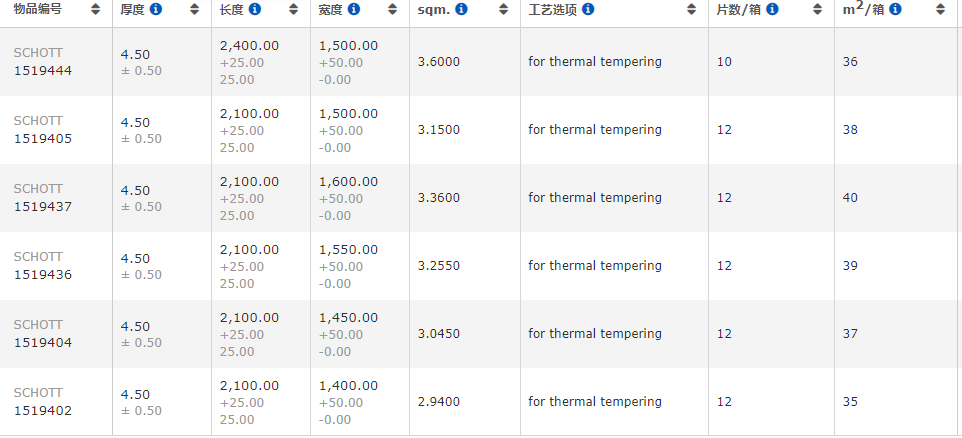
Task: Sort table by 长度 column arrows
Action: [x=293, y=9]
